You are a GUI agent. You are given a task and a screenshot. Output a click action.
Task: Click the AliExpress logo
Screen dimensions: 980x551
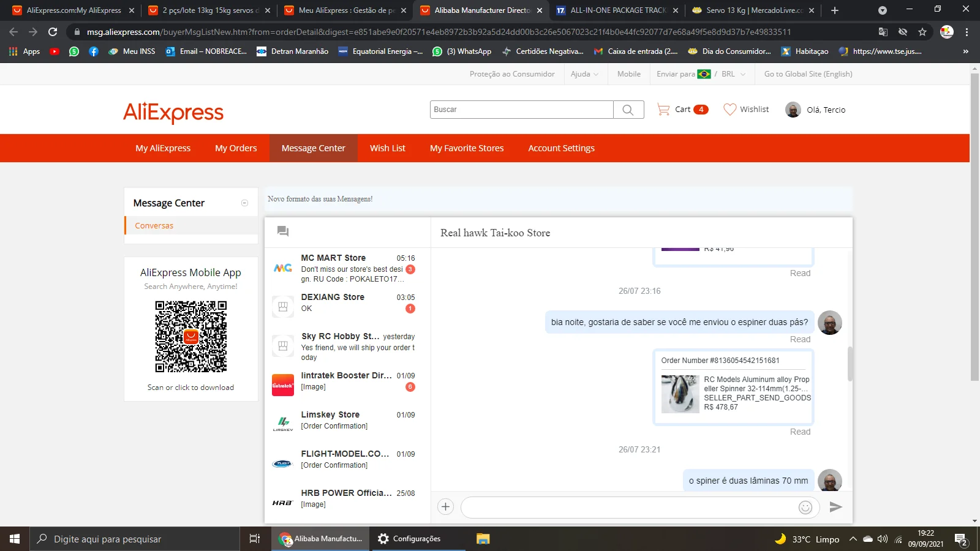tap(173, 112)
